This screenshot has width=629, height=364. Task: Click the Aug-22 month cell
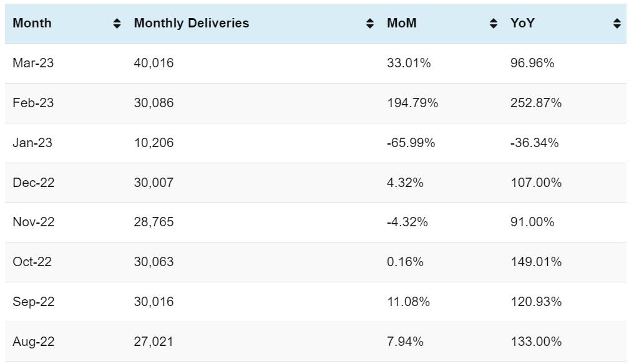point(33,342)
